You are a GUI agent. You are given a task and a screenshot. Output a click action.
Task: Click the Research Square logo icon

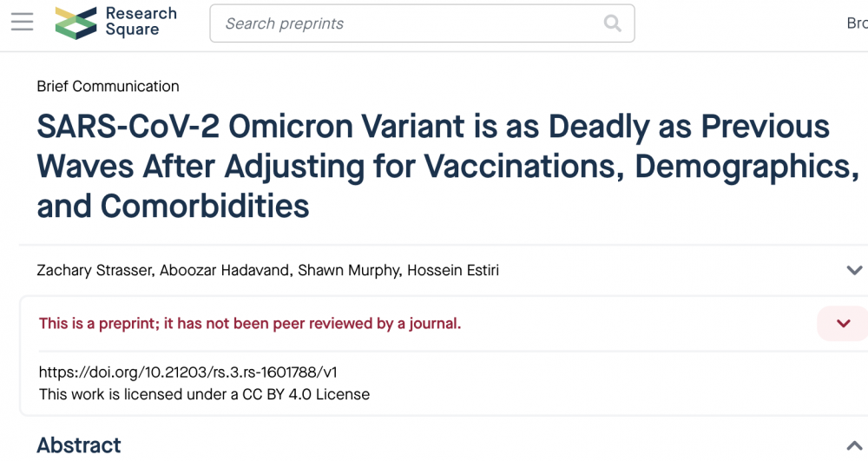pyautogui.click(x=76, y=23)
